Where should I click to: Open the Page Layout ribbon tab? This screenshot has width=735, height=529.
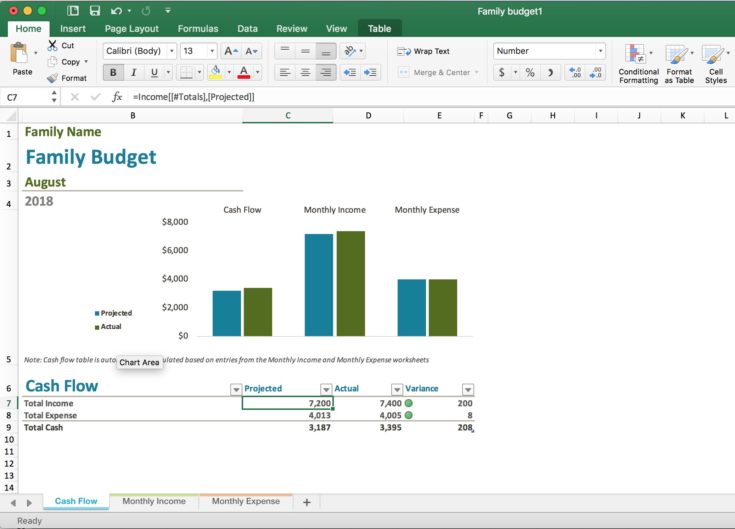click(x=132, y=29)
